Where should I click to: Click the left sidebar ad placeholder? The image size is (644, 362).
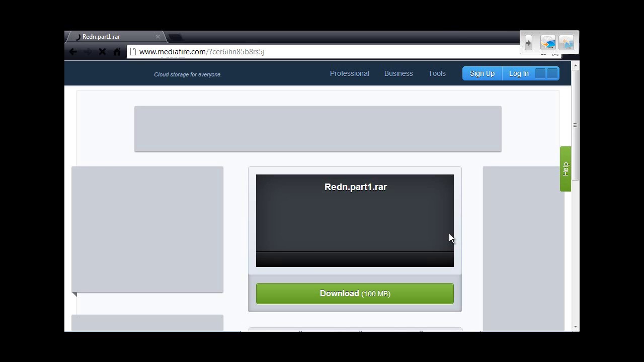click(147, 229)
